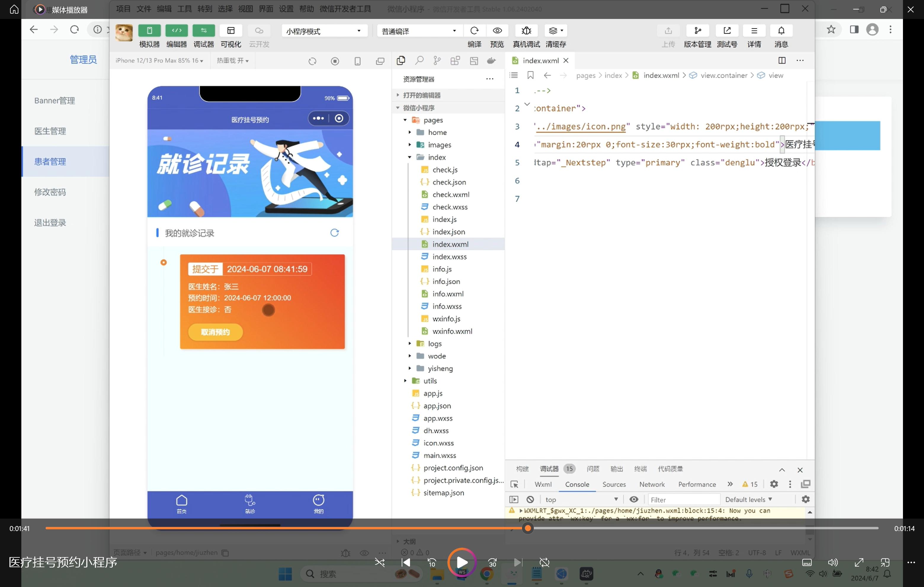The width and height of the screenshot is (924, 587).
Task: Open the 工具 menu in menu bar
Action: point(184,9)
